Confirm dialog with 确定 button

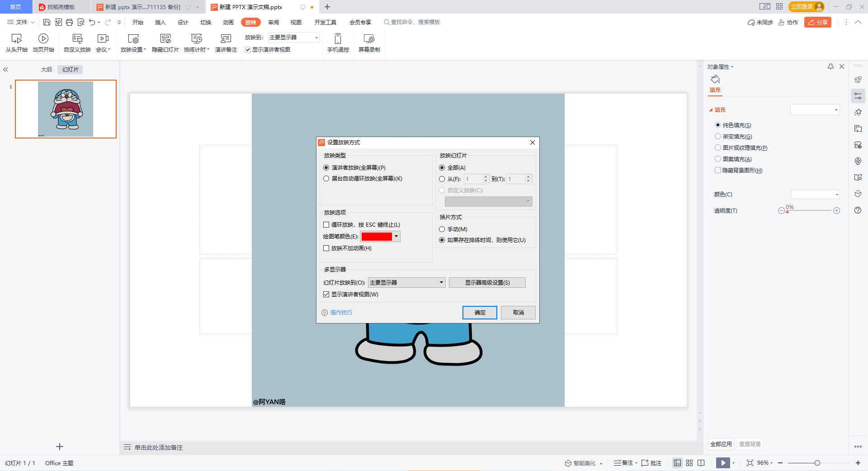click(480, 313)
